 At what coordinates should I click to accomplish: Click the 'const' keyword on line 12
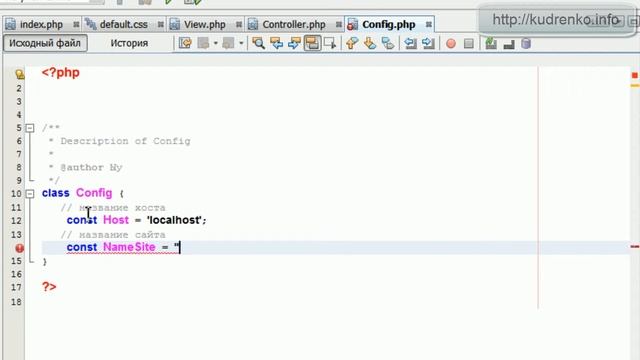coord(82,220)
